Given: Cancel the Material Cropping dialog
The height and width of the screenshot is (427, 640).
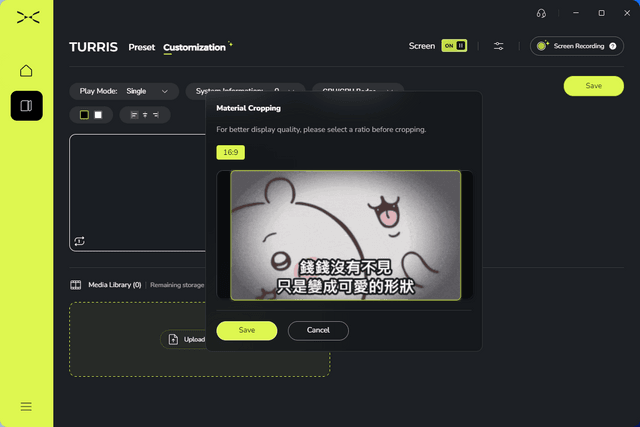Looking at the screenshot, I should [x=318, y=330].
